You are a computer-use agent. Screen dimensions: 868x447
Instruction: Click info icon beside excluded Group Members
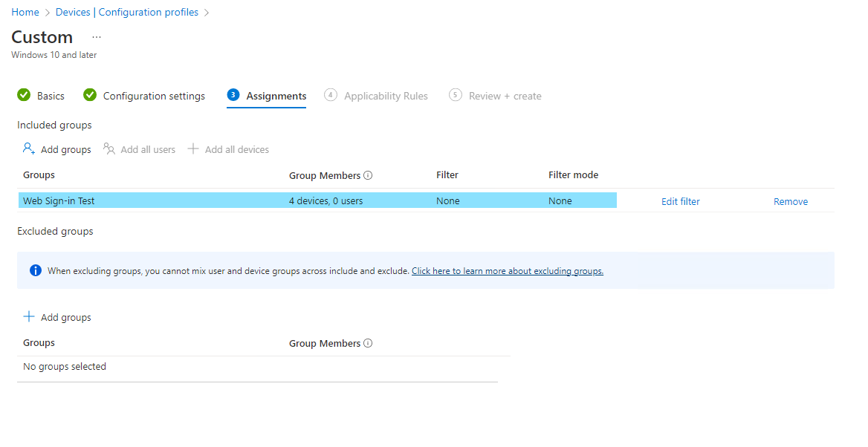point(368,344)
